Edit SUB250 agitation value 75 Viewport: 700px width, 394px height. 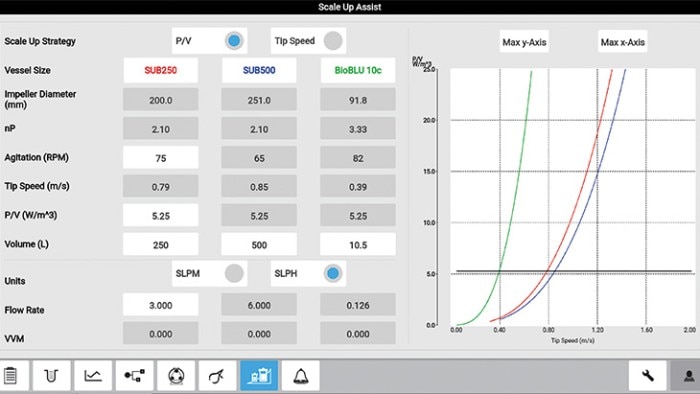point(161,158)
